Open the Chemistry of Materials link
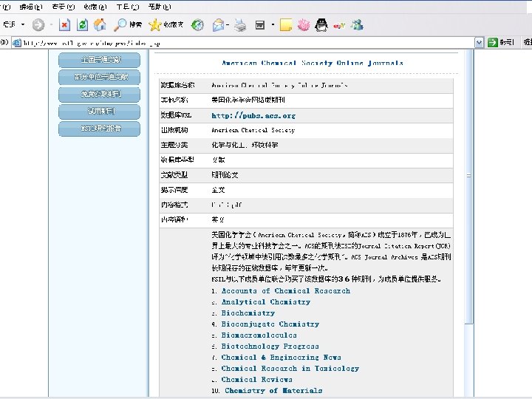Image resolution: width=532 pixels, height=399 pixels. pos(273,391)
